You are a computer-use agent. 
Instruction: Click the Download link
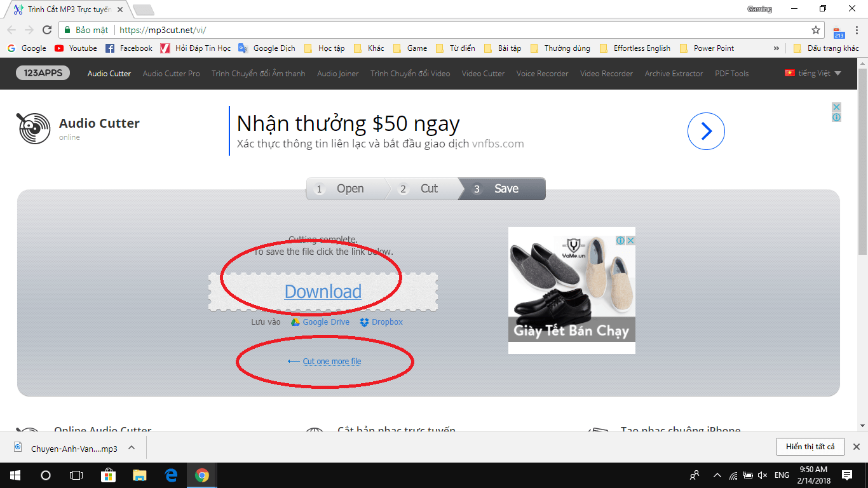click(x=323, y=292)
